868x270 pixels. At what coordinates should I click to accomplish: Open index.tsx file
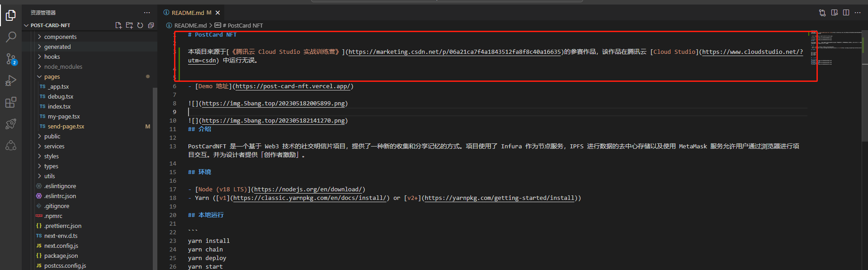59,106
